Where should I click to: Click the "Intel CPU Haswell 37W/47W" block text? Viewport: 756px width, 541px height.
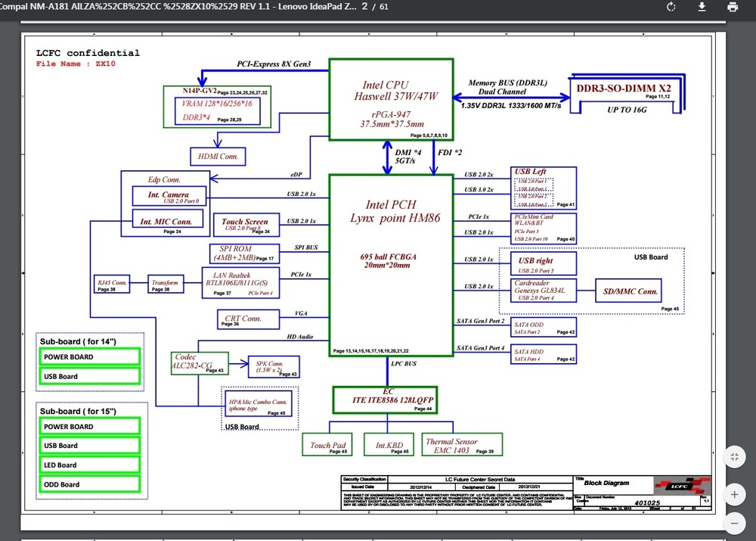pyautogui.click(x=396, y=91)
